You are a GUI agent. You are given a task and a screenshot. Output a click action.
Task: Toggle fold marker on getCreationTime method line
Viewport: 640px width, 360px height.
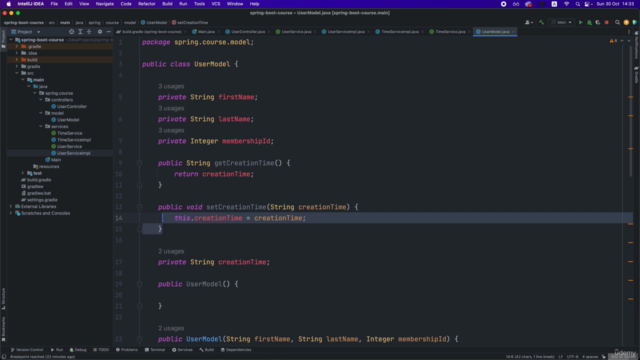coord(139,163)
